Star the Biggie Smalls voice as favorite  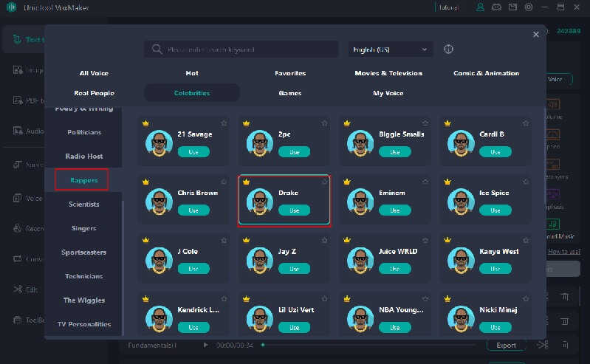point(425,123)
